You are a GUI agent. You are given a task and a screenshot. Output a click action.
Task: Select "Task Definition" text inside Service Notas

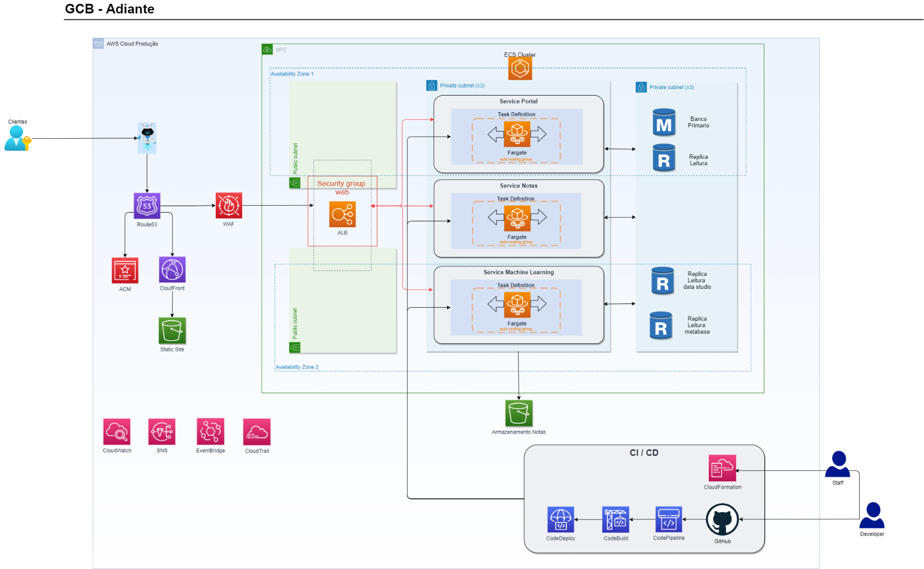coord(516,199)
